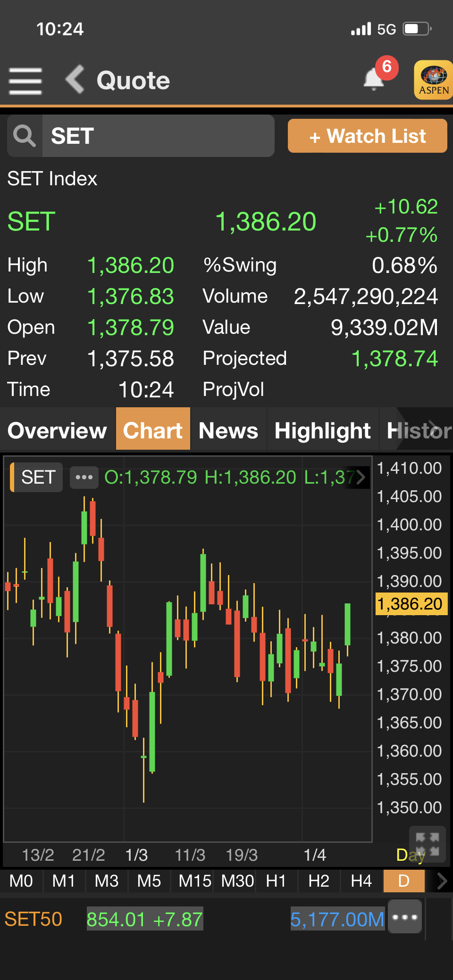This screenshot has height=980, width=453.
Task: Tap the %Swing value 0.68%
Action: (x=404, y=265)
